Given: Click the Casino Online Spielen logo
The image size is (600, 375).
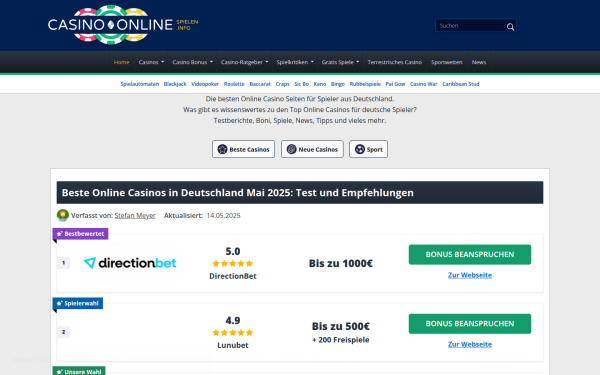Looking at the screenshot, I should pos(123,25).
